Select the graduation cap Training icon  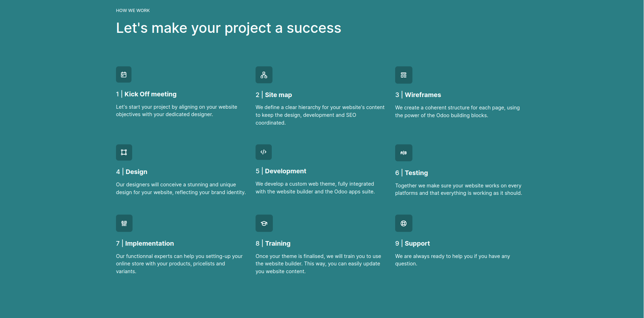[x=264, y=223]
